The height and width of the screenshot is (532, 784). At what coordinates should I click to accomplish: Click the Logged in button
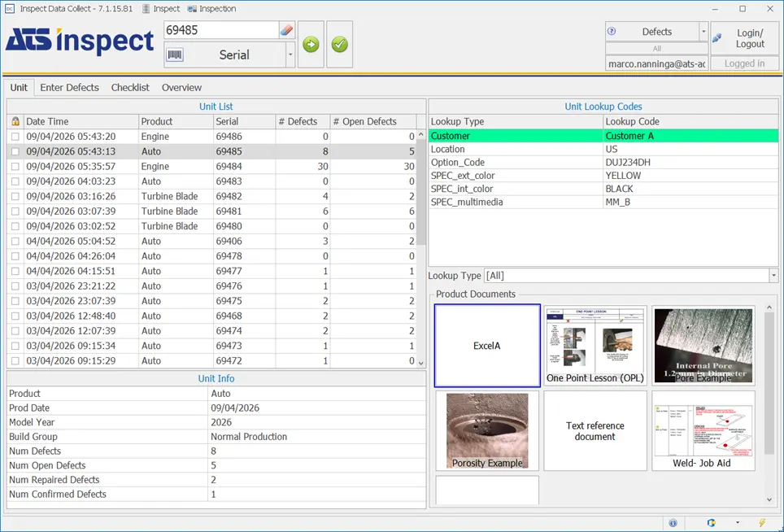(744, 63)
